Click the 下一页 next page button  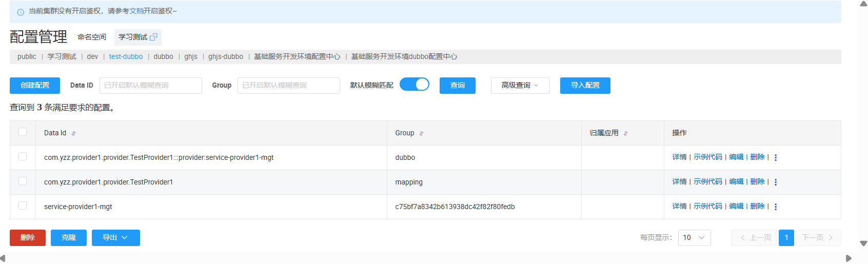tap(819, 238)
